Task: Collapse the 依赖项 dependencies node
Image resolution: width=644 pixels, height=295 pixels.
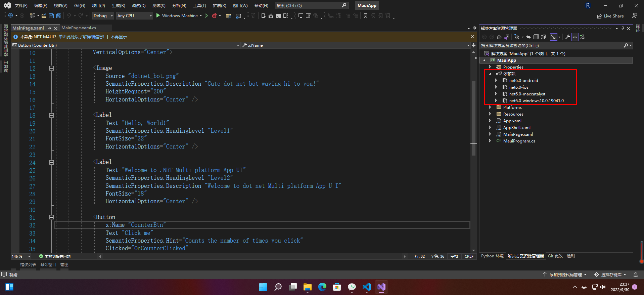Action: point(490,74)
